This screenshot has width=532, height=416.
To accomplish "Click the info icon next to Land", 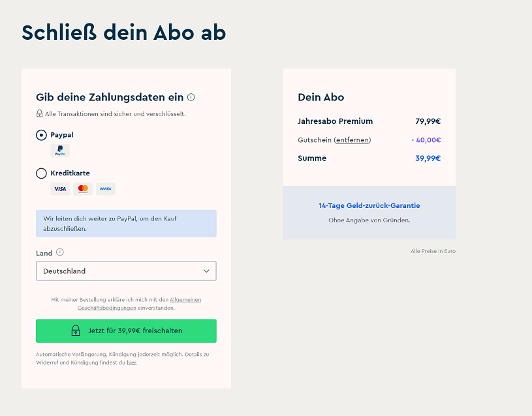I will pos(60,252).
